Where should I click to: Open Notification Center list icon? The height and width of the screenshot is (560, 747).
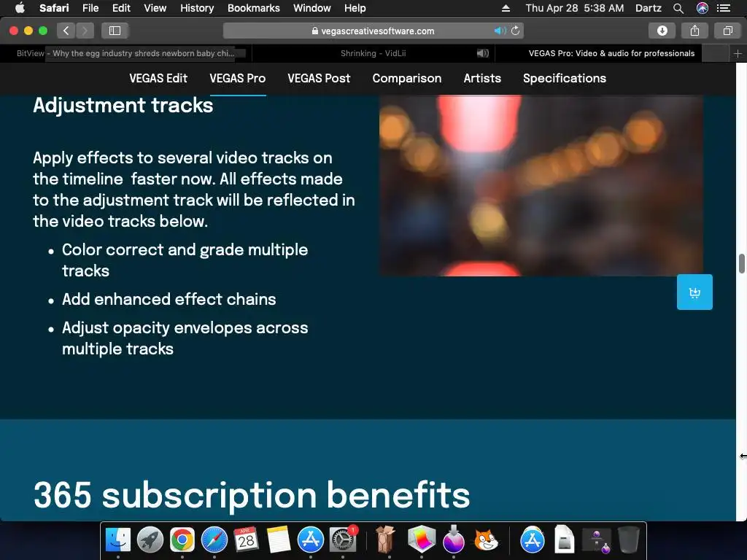point(724,8)
